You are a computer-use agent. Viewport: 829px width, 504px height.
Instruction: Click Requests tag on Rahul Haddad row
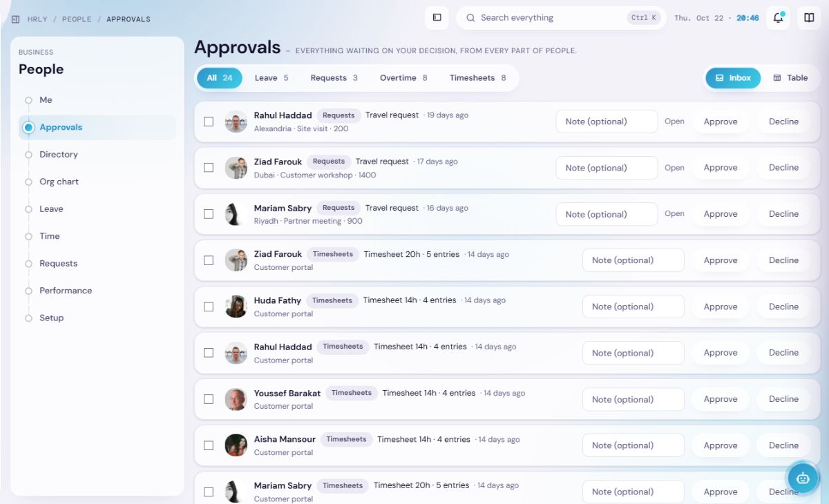339,115
